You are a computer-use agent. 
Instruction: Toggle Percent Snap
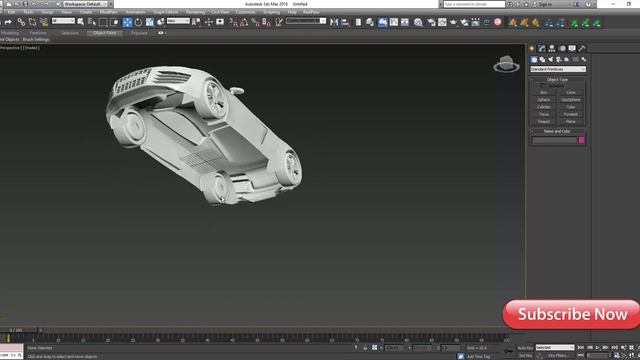coord(256,22)
